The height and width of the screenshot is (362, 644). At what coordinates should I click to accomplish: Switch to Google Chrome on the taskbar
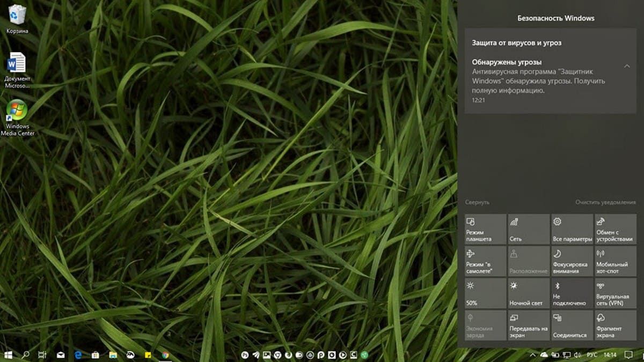165,355
